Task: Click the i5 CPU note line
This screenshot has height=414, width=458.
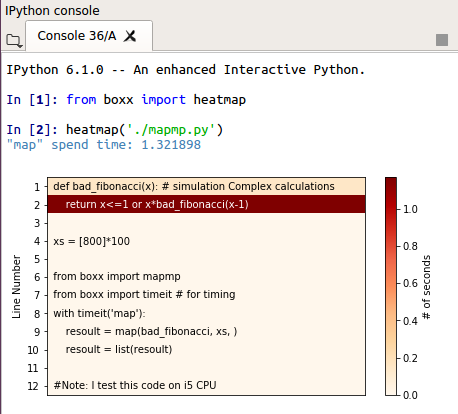Action: point(135,385)
